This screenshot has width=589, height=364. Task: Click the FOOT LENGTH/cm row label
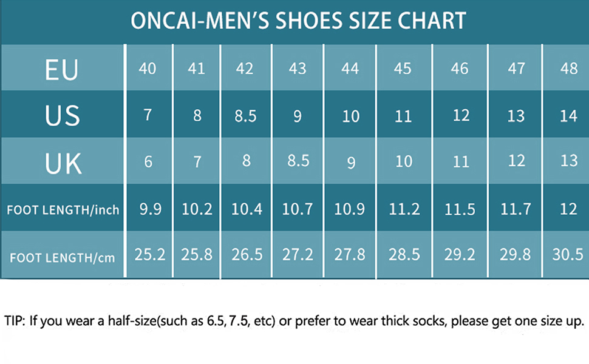click(63, 257)
